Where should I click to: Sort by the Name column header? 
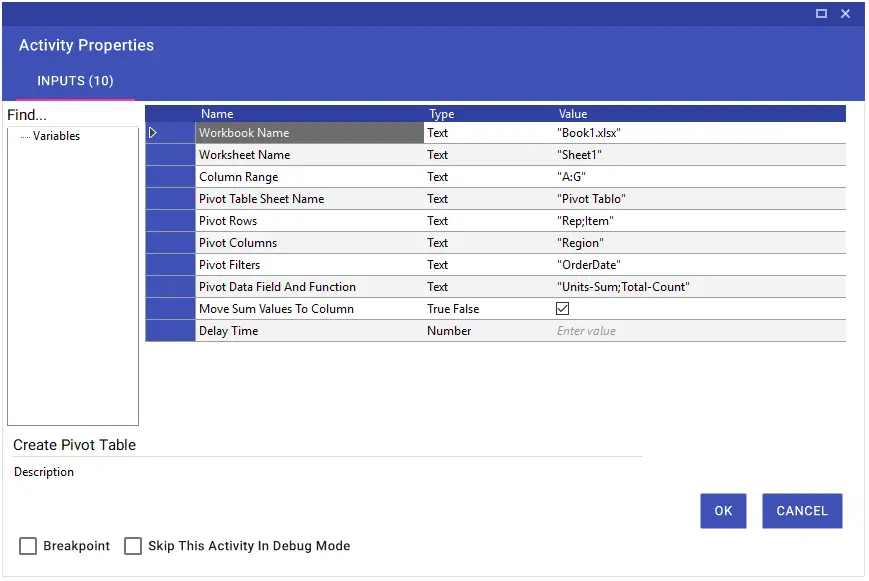coord(217,114)
